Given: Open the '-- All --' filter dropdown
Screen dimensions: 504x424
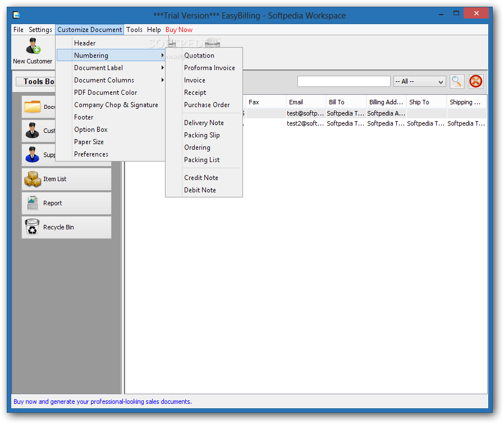Looking at the screenshot, I should (x=419, y=81).
